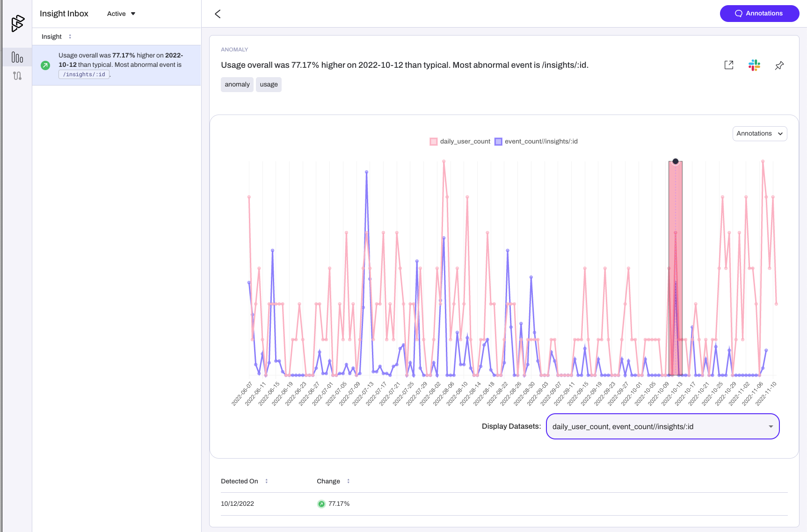Click the usage tag

269,85
